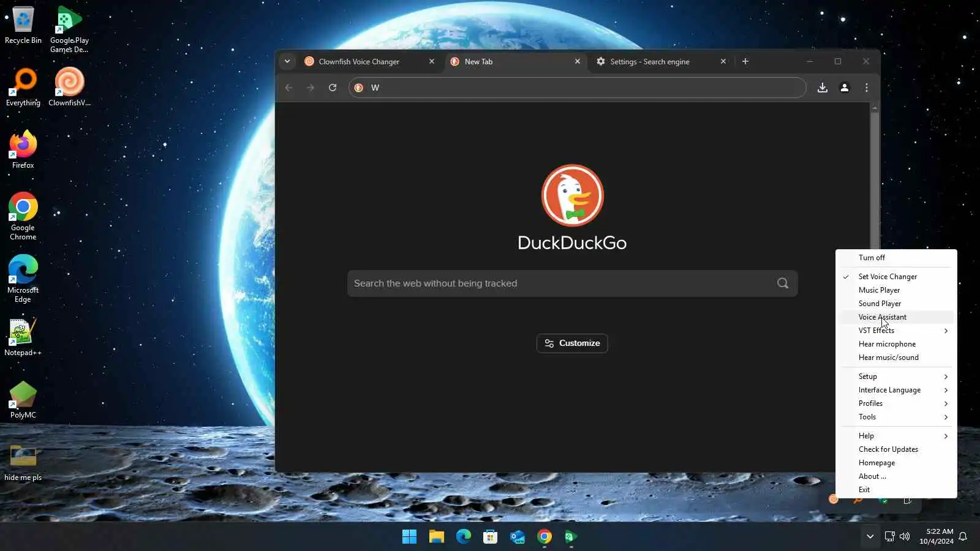Open Google Play Games from the taskbar
The width and height of the screenshot is (980, 551).
pyautogui.click(x=571, y=537)
